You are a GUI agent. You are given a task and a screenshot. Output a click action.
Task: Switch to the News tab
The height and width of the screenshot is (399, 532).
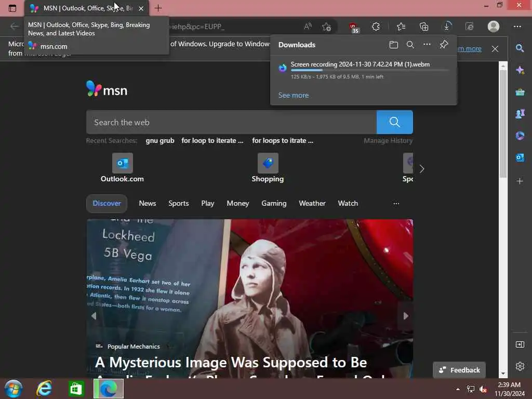coord(147,203)
